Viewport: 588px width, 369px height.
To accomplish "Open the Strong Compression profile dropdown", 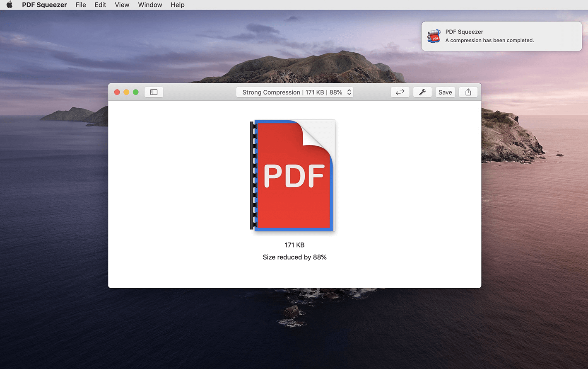I will click(294, 92).
